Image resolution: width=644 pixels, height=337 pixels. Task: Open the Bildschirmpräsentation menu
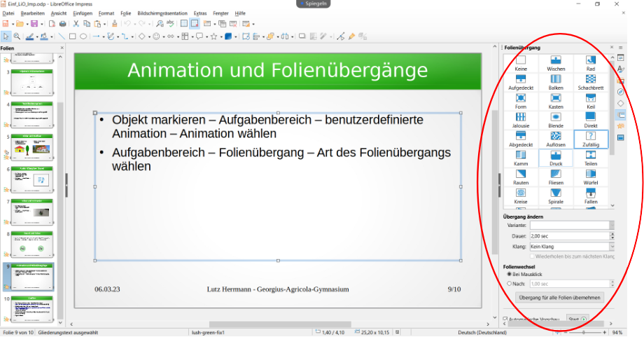tap(162, 13)
